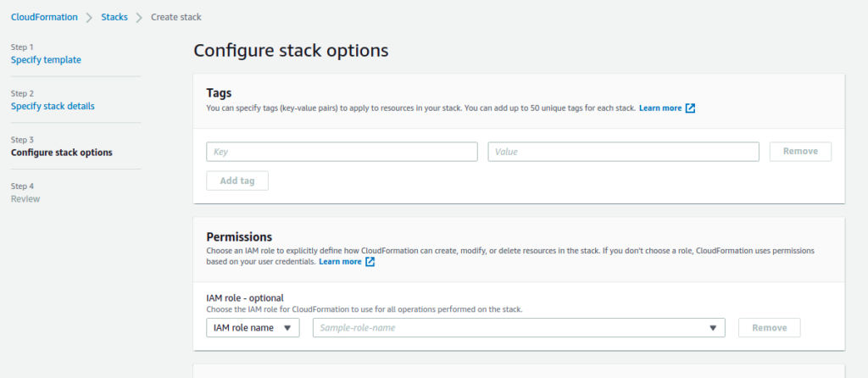Expand the IAM role name type selector
Viewport: 868px width, 378px height.
[253, 328]
